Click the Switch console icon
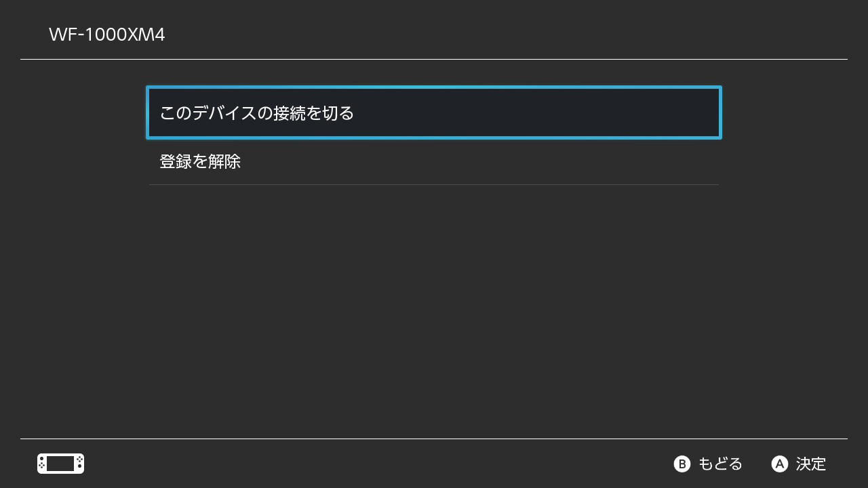Image resolution: width=868 pixels, height=488 pixels. (x=60, y=464)
